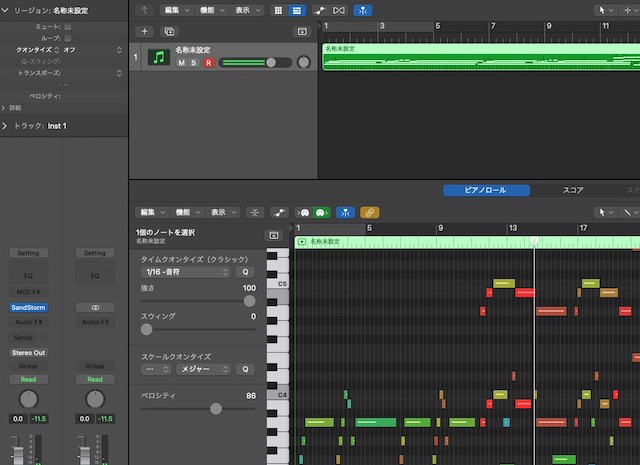Adjust the ベロシティ slider
The width and height of the screenshot is (640, 465).
[x=215, y=408]
